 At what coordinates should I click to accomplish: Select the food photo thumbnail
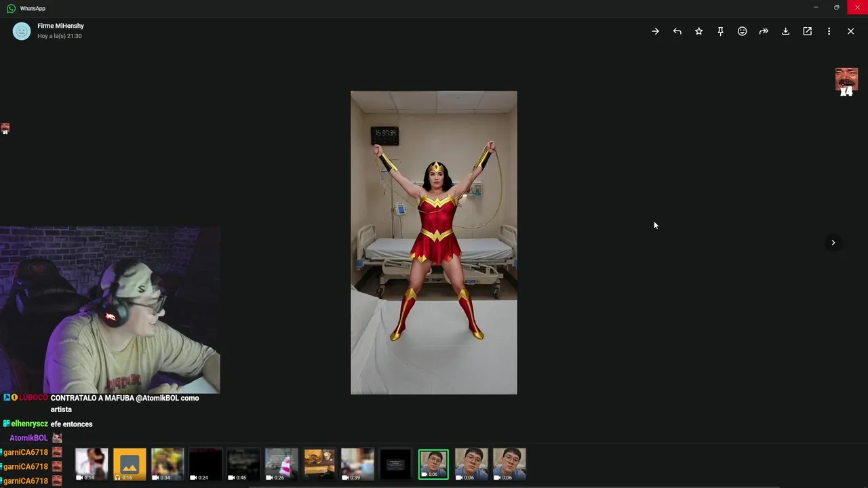[x=319, y=464]
